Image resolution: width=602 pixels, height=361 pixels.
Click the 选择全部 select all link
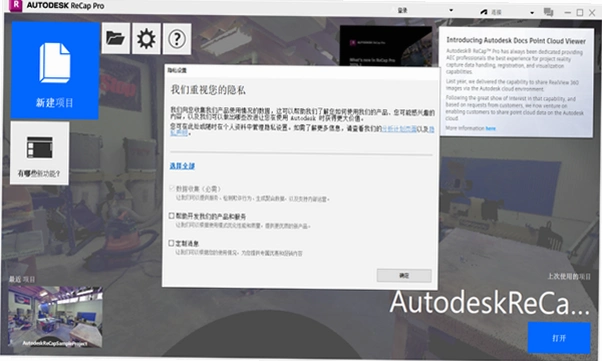pyautogui.click(x=182, y=166)
